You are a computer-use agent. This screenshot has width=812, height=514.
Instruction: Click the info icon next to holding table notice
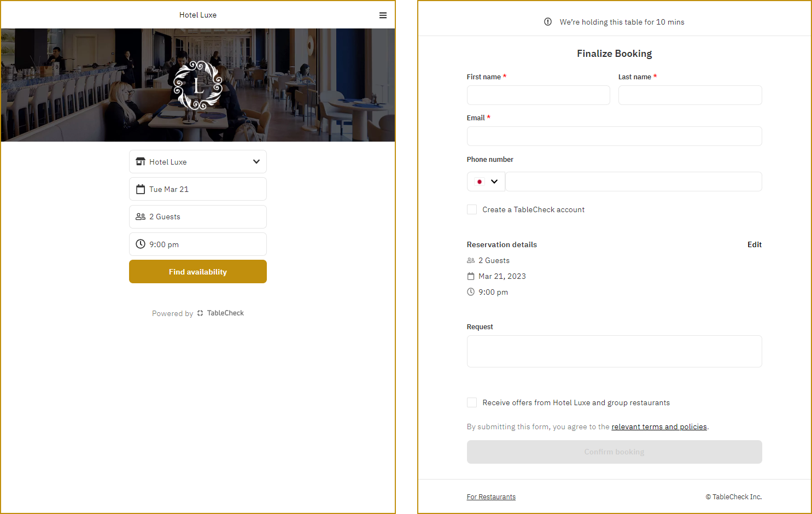click(548, 22)
